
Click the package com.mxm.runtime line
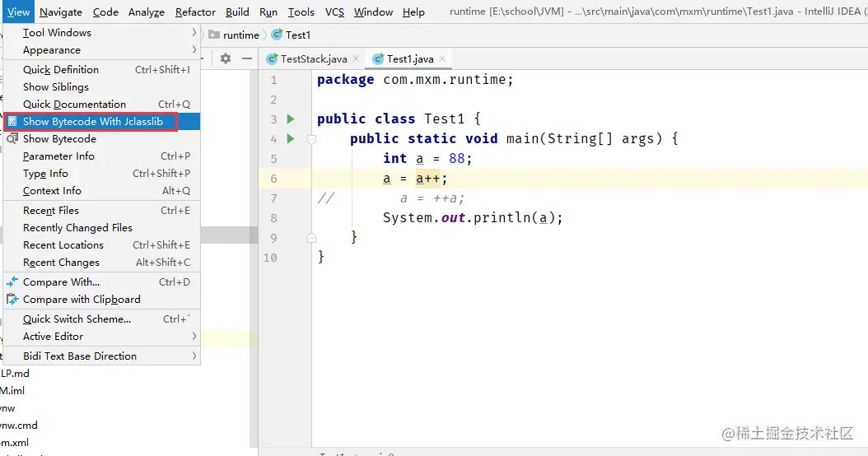(x=415, y=80)
